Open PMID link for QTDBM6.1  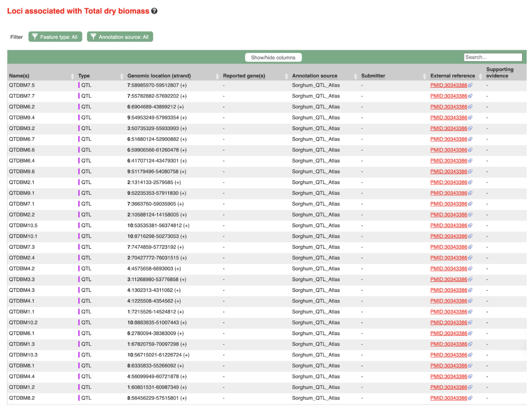click(x=449, y=333)
